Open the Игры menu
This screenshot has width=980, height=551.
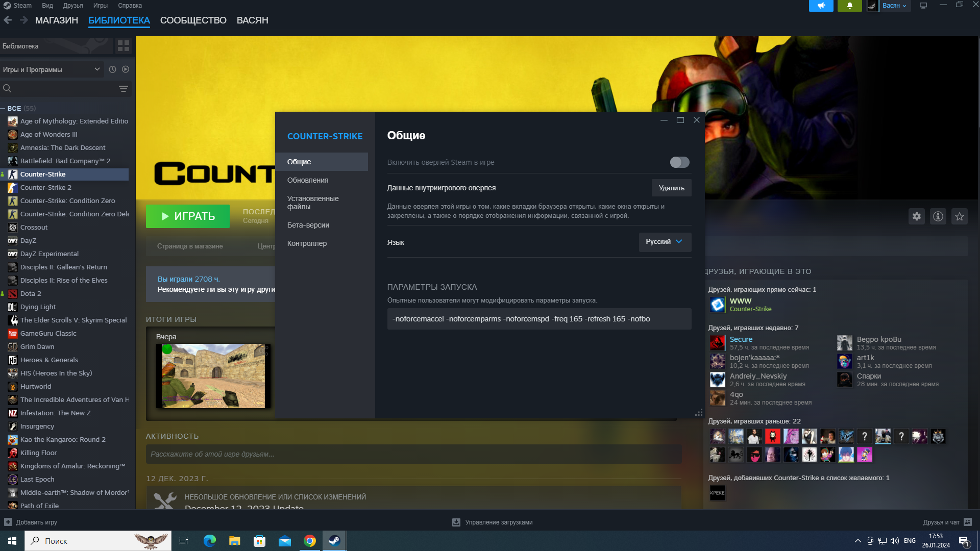coord(101,6)
